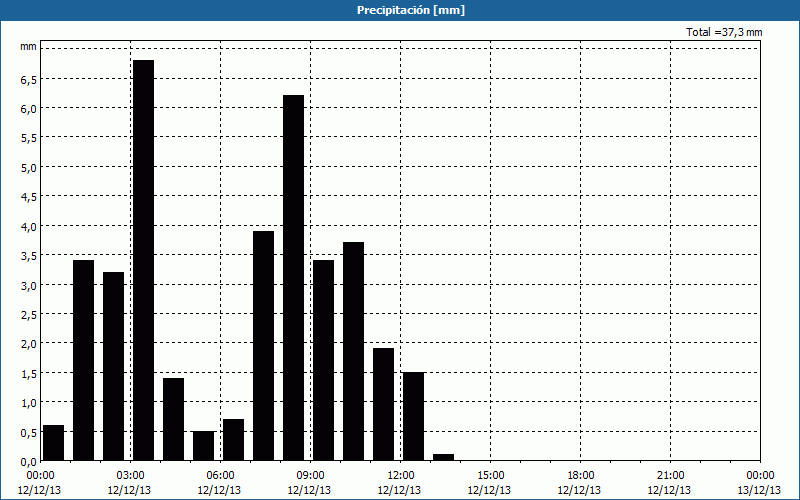Click the tallest bar starting at 03:00
The image size is (800, 500).
(143, 260)
